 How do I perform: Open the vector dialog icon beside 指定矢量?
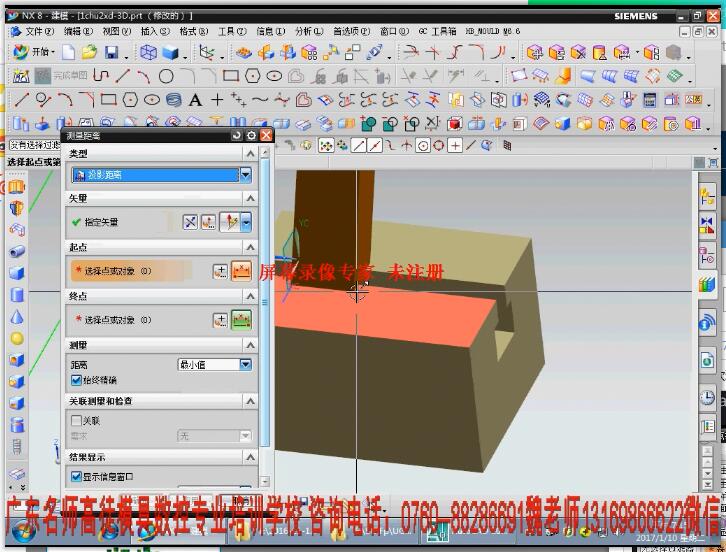(208, 222)
